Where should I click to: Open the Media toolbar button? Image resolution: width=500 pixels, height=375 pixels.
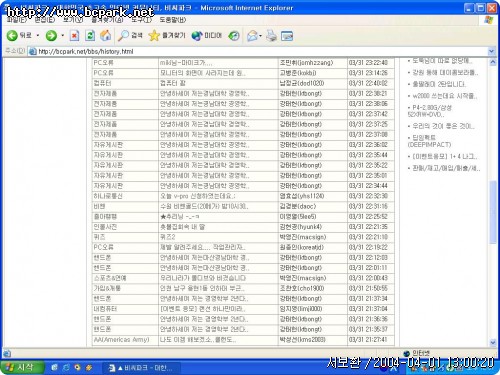tap(207, 35)
